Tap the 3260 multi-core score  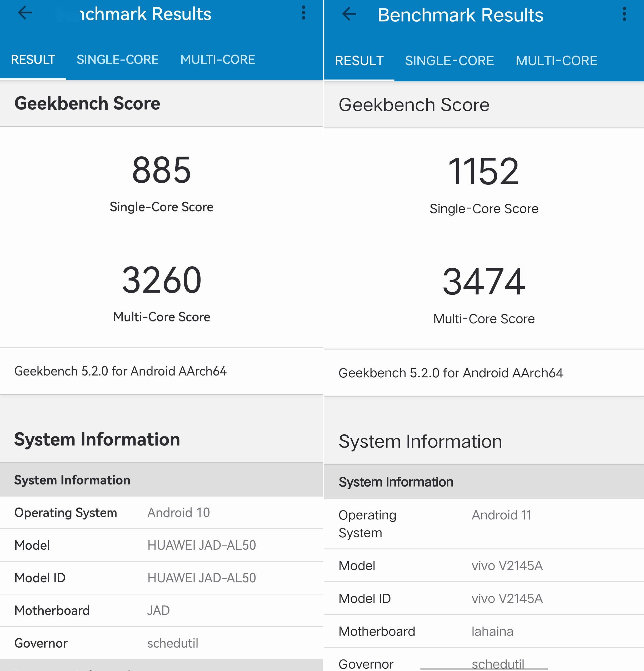[x=161, y=280]
